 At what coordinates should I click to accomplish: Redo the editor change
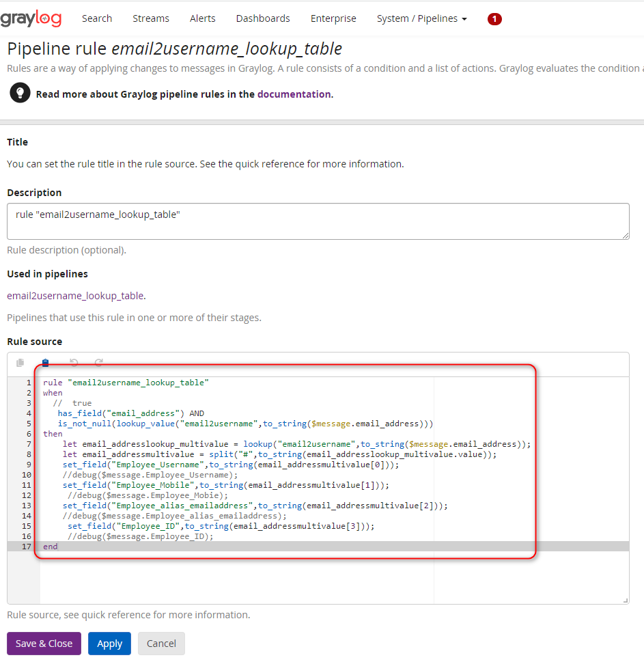(99, 363)
